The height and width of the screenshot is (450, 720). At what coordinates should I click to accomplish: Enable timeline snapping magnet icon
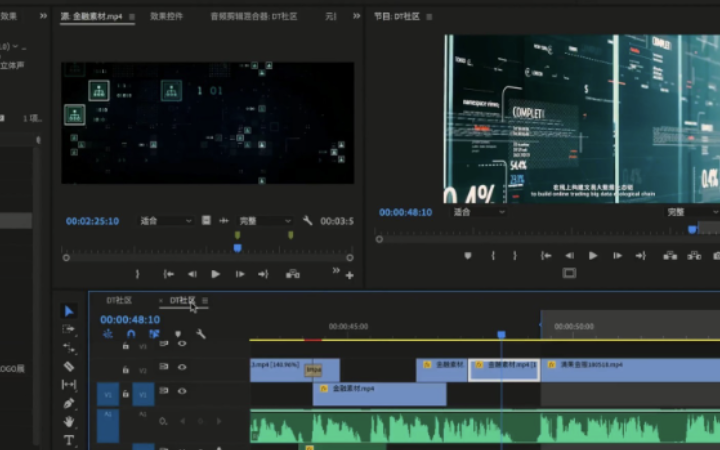point(130,334)
